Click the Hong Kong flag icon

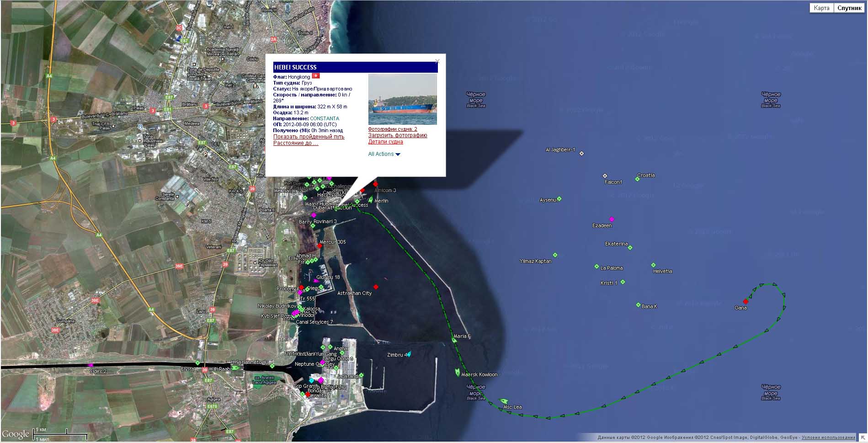316,76
